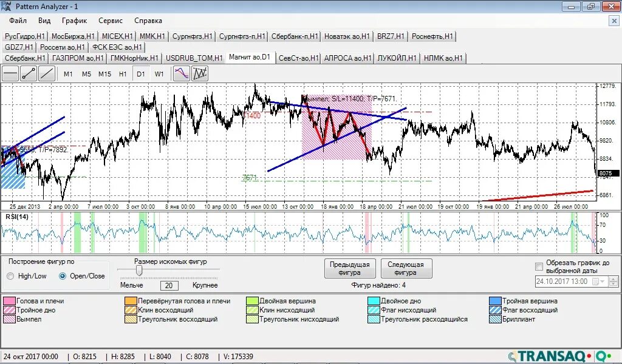The width and height of the screenshot is (622, 364).
Task: Switch to МосБиржа,H1 tab
Action: coord(73,36)
